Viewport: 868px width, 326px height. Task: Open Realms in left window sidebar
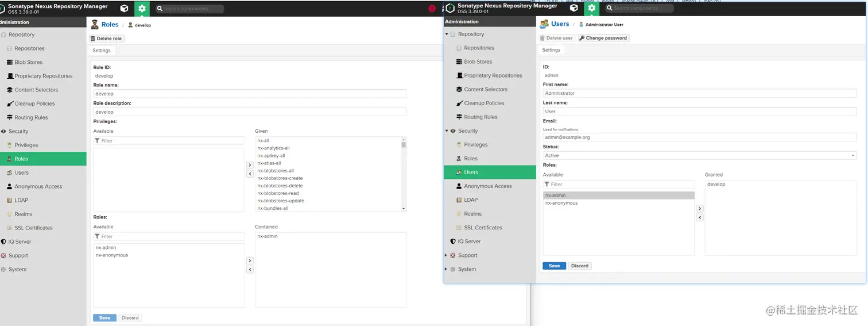click(24, 214)
